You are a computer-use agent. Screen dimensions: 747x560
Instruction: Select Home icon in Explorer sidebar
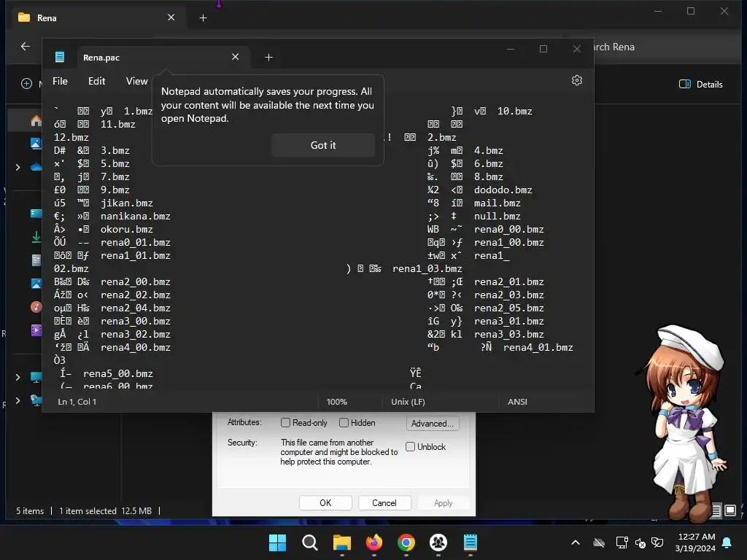coord(36,121)
